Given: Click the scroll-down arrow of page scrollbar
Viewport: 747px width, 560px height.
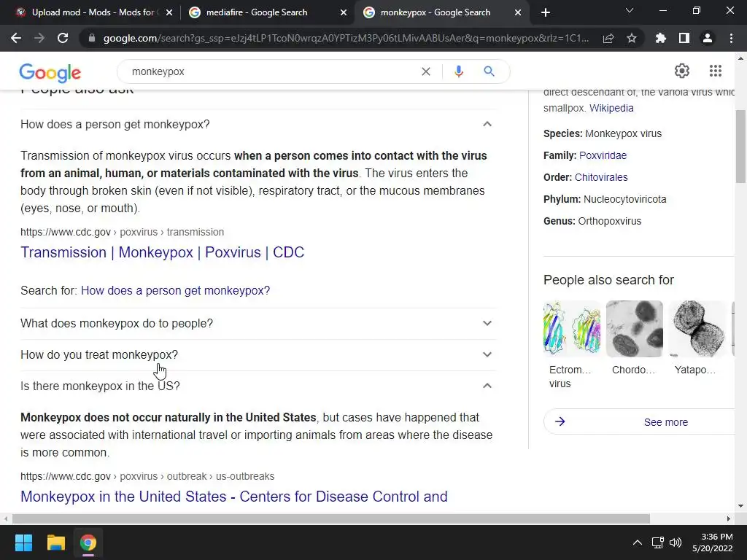Looking at the screenshot, I should [x=740, y=506].
